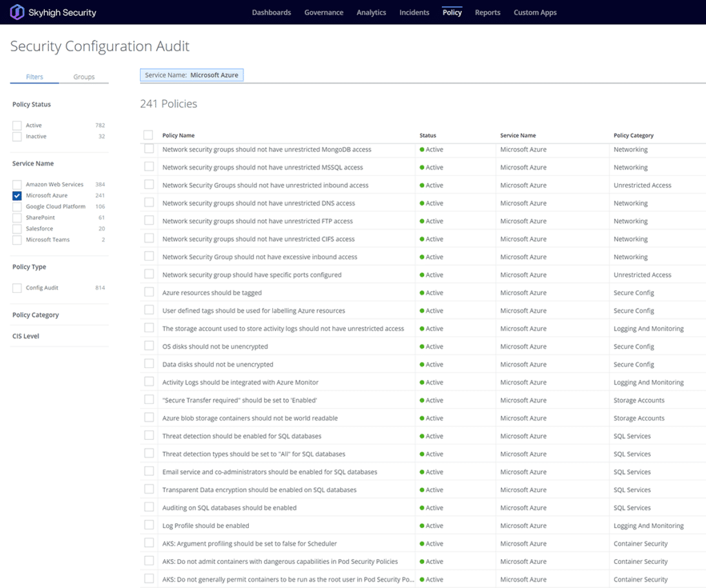The image size is (706, 588).
Task: Click the Service Name: Microsoft Azure filter chip
Action: [x=192, y=75]
